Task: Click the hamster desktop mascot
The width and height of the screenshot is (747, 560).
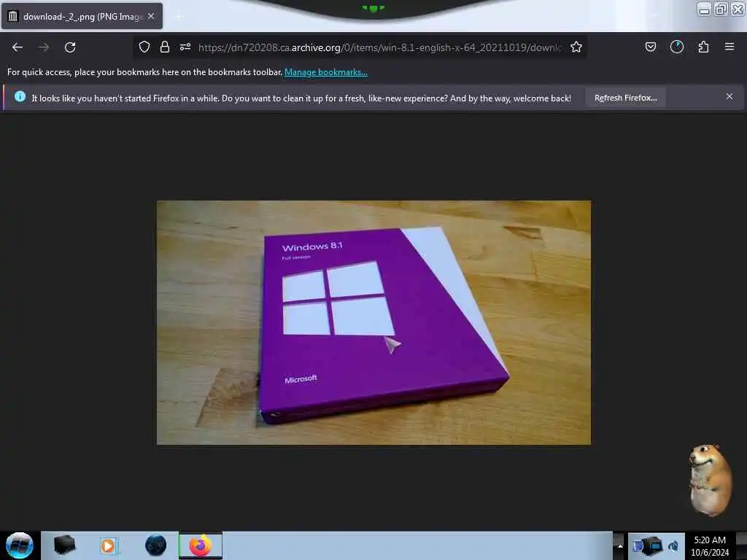Action: coord(710,480)
